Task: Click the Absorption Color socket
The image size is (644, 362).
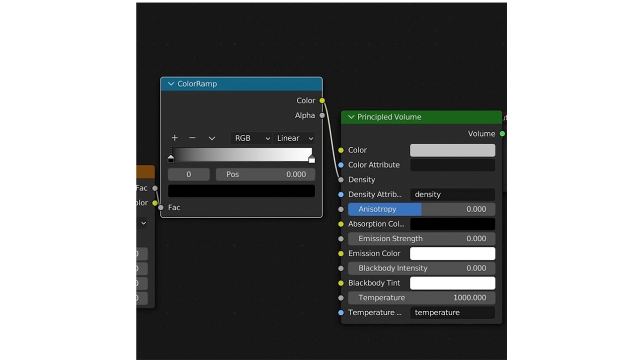Action: pyautogui.click(x=341, y=224)
